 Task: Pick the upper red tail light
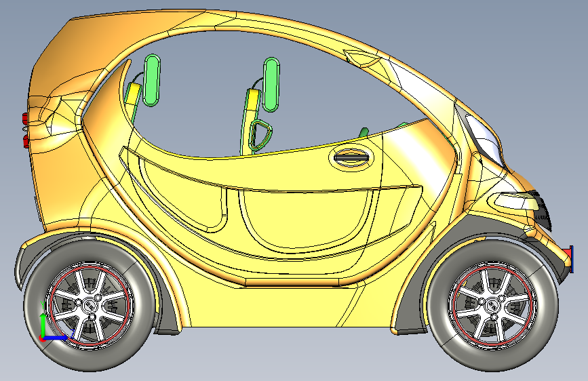pyautogui.click(x=25, y=119)
